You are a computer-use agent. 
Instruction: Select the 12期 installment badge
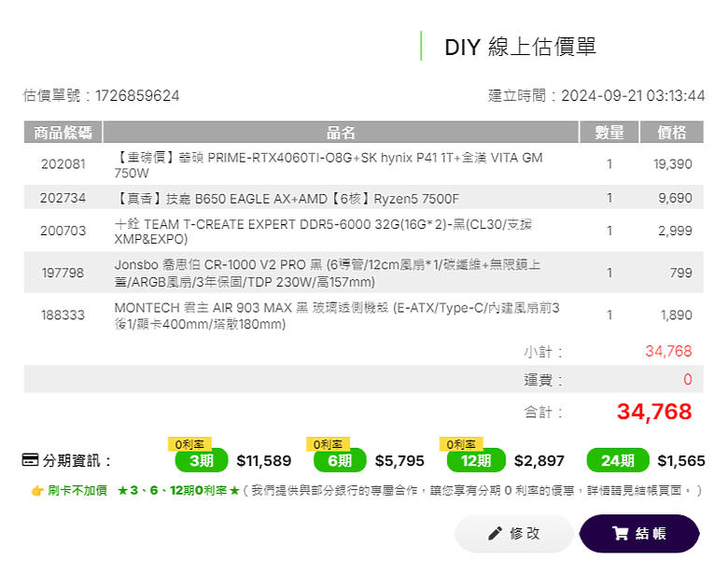[x=476, y=460]
